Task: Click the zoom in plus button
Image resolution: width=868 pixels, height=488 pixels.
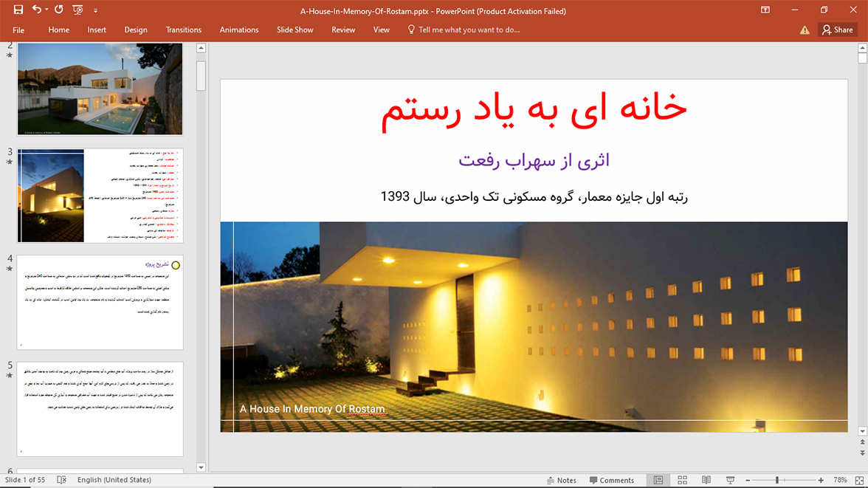Action: click(x=821, y=480)
